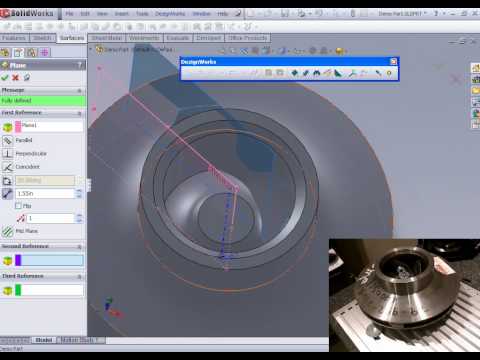Open File Explorer task pane tab
This screenshot has height=360, width=480.
475,91
